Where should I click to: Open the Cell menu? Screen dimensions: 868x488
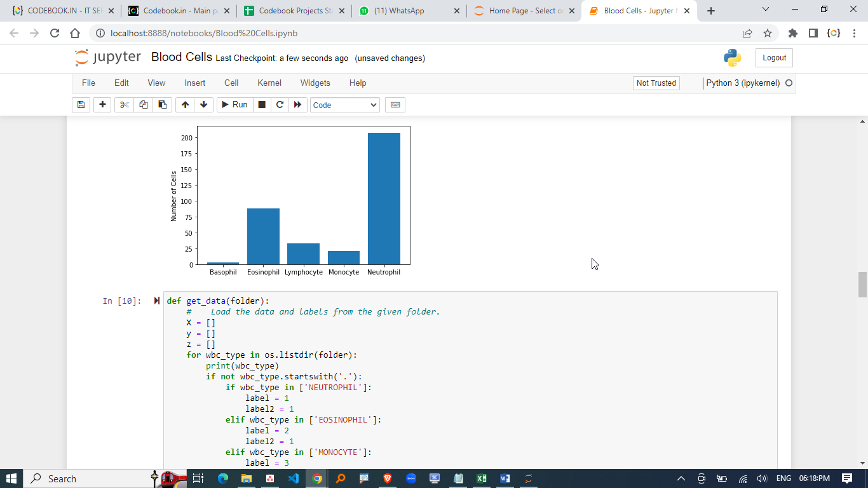click(x=231, y=83)
